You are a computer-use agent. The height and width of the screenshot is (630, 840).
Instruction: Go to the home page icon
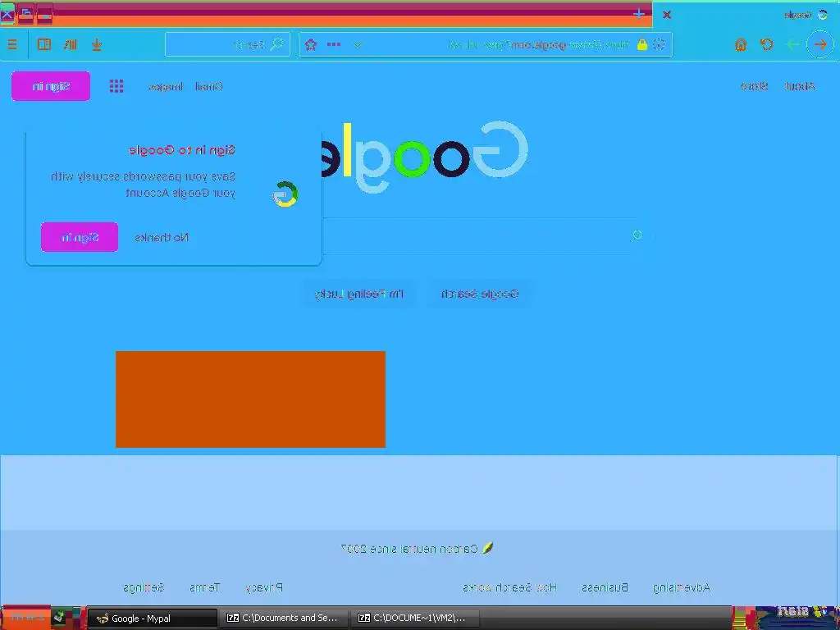coord(741,44)
